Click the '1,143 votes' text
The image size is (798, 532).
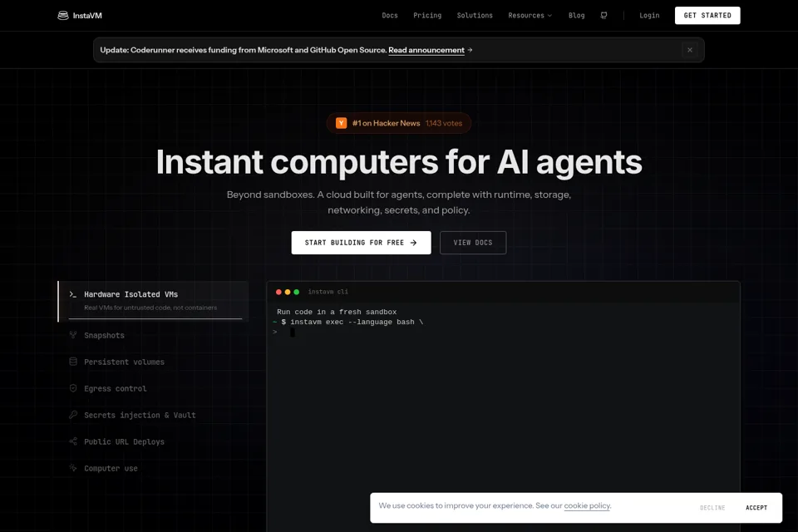(x=444, y=123)
